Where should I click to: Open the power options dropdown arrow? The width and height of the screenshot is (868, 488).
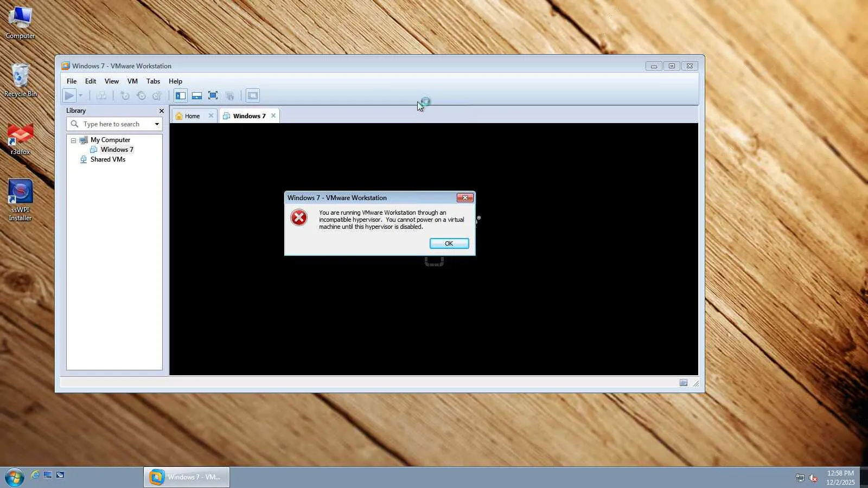81,96
